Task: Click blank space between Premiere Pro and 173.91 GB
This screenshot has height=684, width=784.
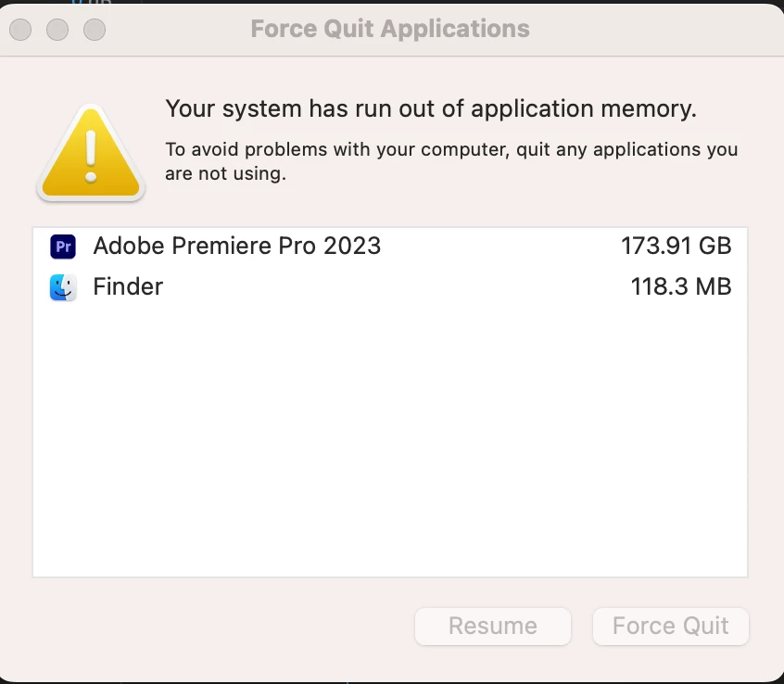Action: (500, 246)
